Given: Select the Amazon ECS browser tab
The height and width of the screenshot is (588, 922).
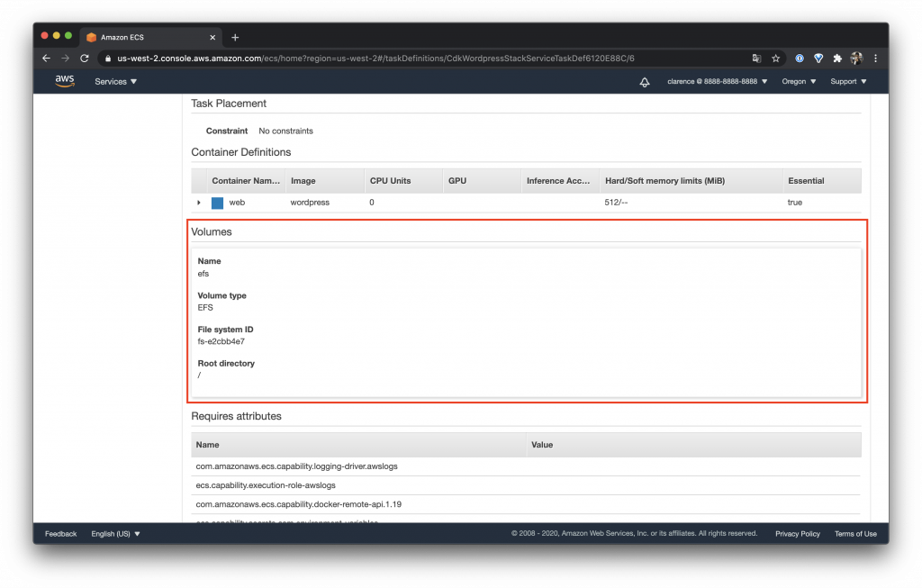Looking at the screenshot, I should [150, 38].
